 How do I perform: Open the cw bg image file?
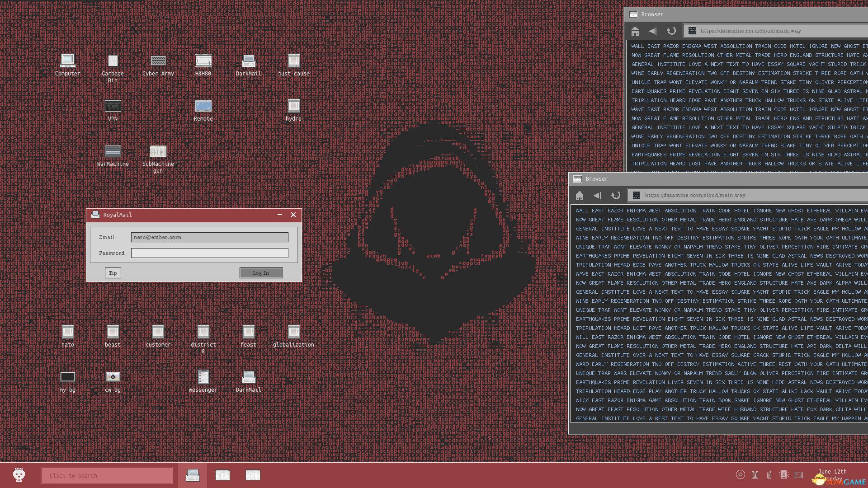[113, 377]
